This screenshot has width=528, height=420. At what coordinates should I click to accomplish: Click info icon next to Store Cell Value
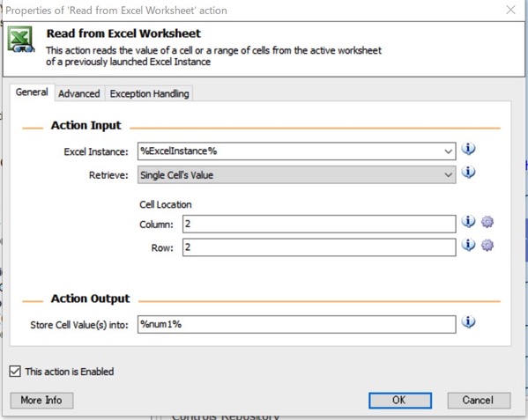(x=468, y=321)
